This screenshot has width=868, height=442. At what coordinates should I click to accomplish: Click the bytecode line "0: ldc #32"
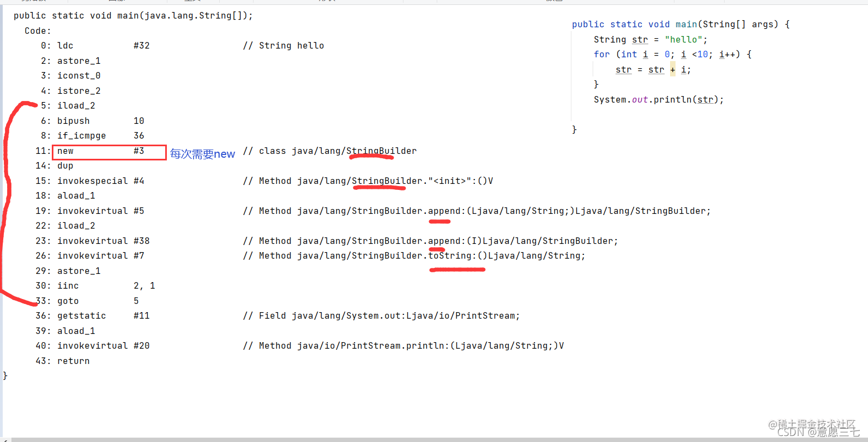[95, 46]
